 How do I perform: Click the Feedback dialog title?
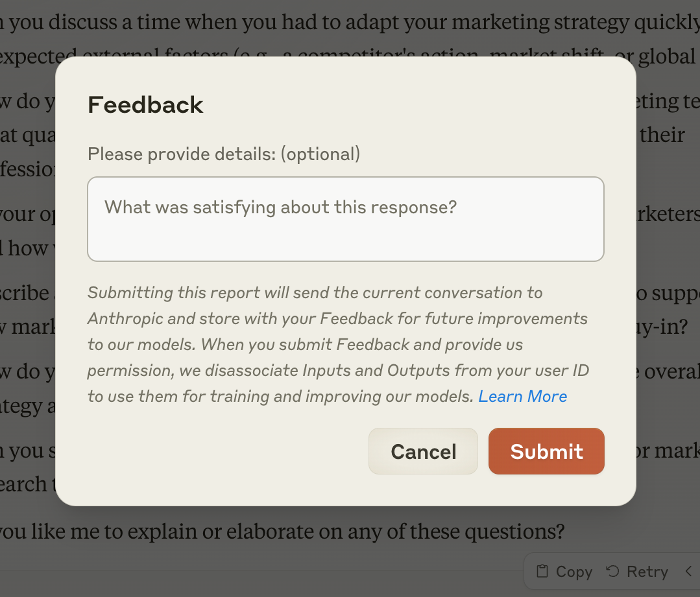(145, 104)
